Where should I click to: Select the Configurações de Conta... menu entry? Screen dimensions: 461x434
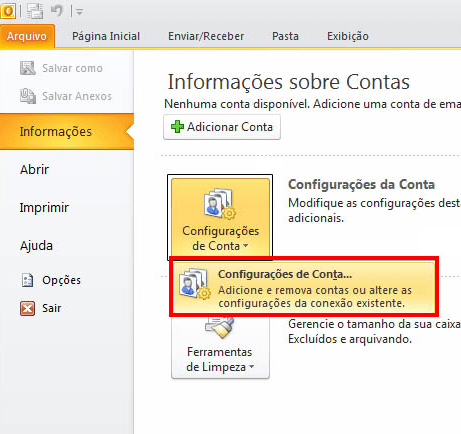304,288
